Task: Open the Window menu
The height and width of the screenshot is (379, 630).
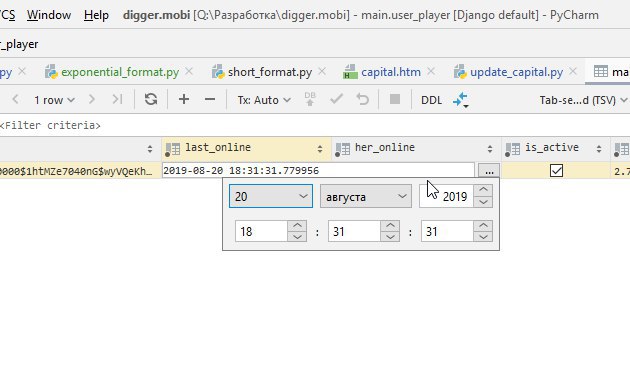Action: click(x=49, y=15)
